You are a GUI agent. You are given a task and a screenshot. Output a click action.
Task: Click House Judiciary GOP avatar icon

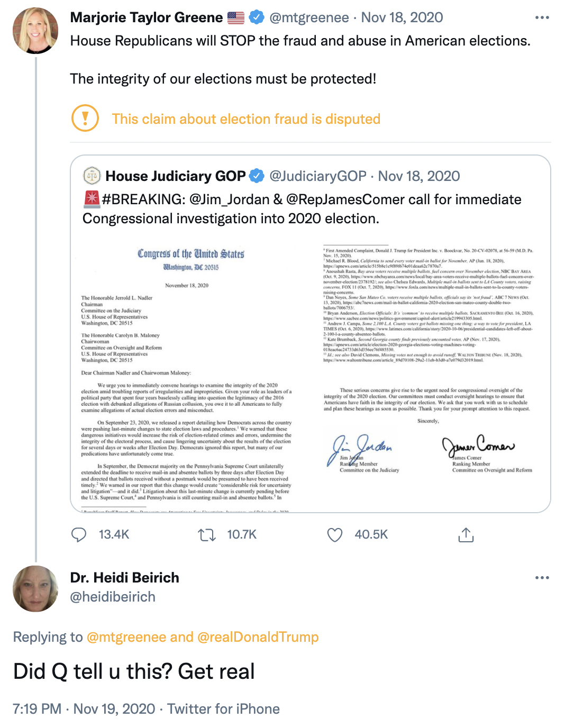(x=92, y=176)
